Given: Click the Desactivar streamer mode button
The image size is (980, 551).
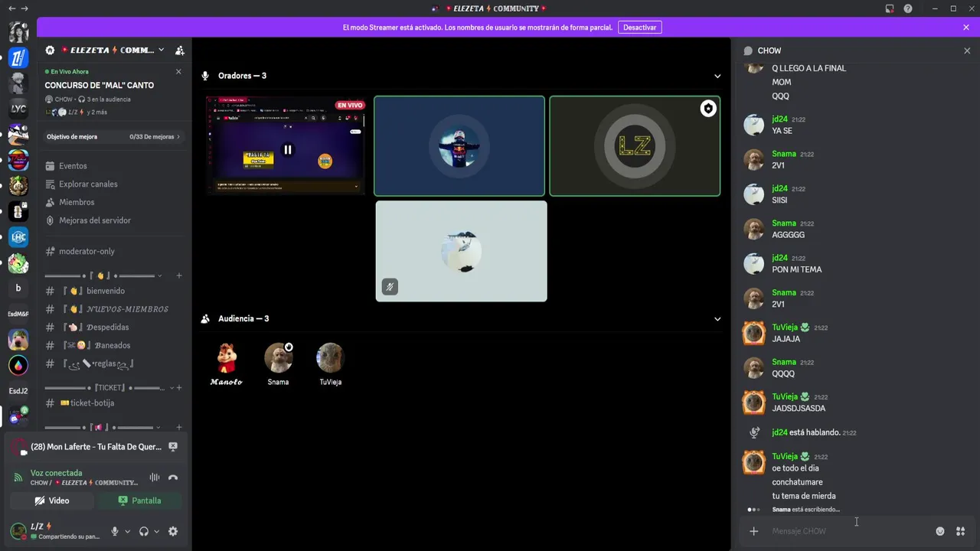Looking at the screenshot, I should (x=639, y=27).
